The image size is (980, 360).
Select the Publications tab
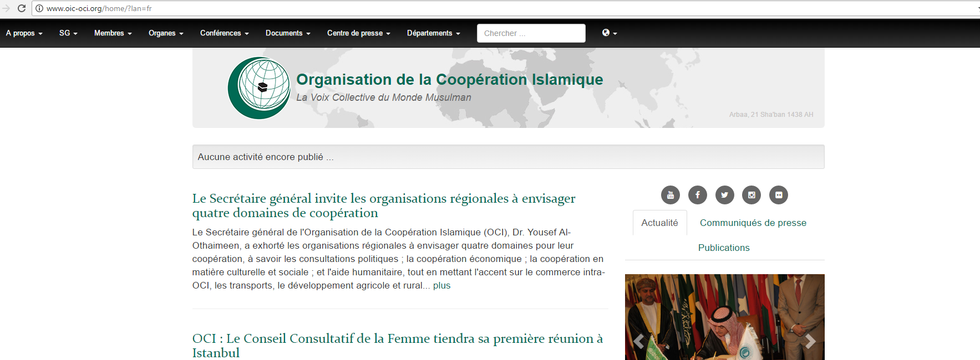723,248
